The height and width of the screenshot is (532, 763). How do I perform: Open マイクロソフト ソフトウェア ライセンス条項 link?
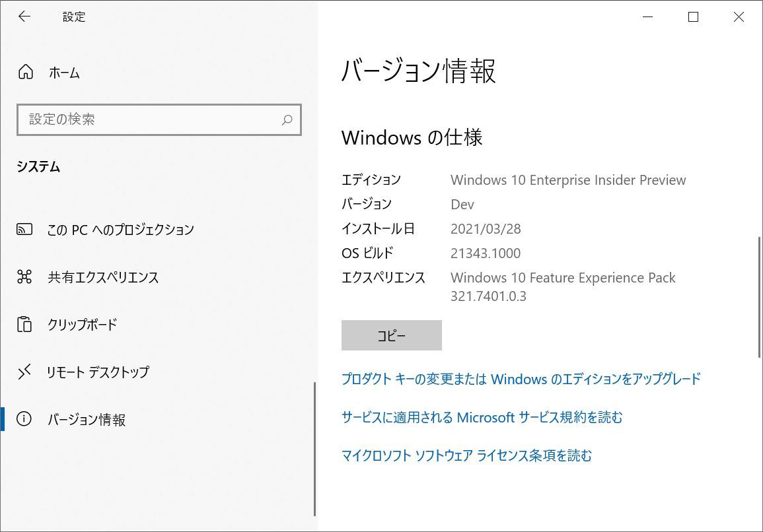466,455
